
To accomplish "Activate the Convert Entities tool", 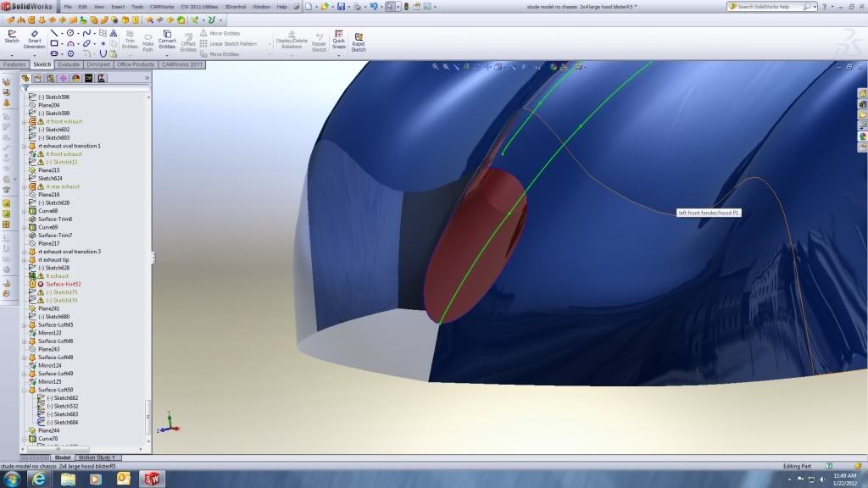I will [167, 41].
